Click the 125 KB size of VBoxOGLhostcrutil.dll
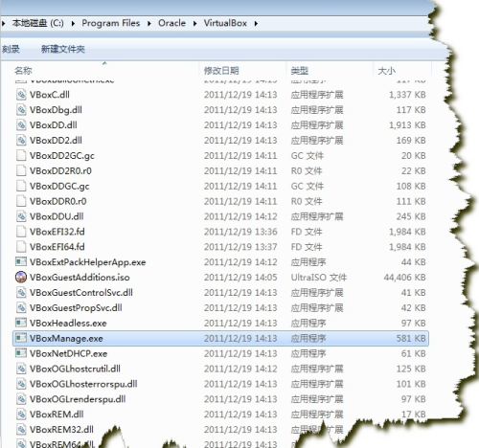 click(x=411, y=369)
